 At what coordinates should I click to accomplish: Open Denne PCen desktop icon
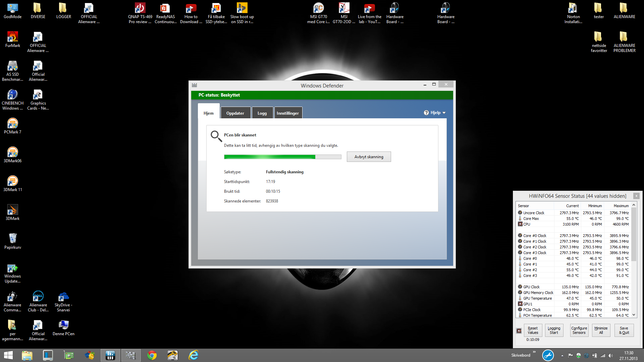[63, 328]
